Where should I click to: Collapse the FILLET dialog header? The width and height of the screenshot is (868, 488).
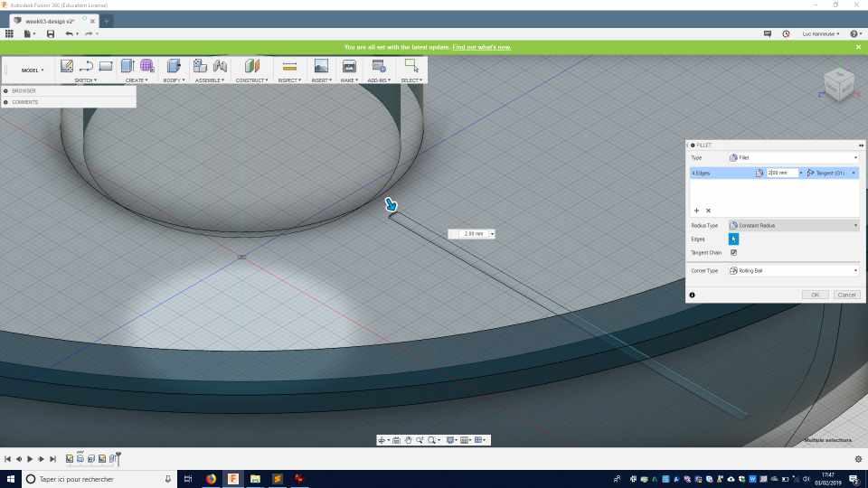coord(693,145)
